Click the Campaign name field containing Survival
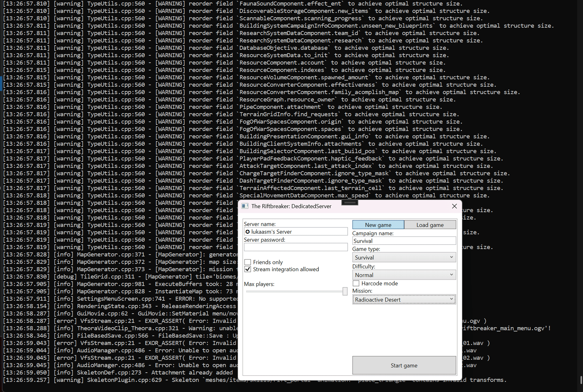583x392 pixels. pyautogui.click(x=404, y=241)
